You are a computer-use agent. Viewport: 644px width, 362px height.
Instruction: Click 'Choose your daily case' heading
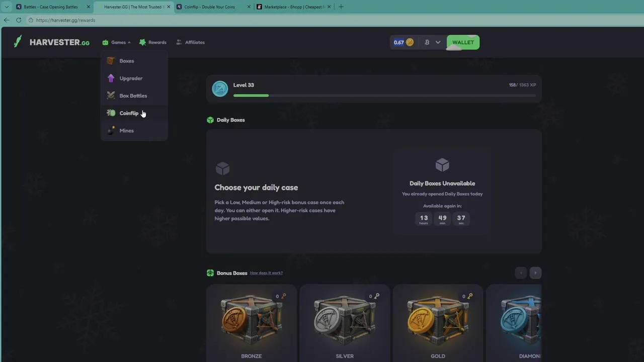[256, 188]
